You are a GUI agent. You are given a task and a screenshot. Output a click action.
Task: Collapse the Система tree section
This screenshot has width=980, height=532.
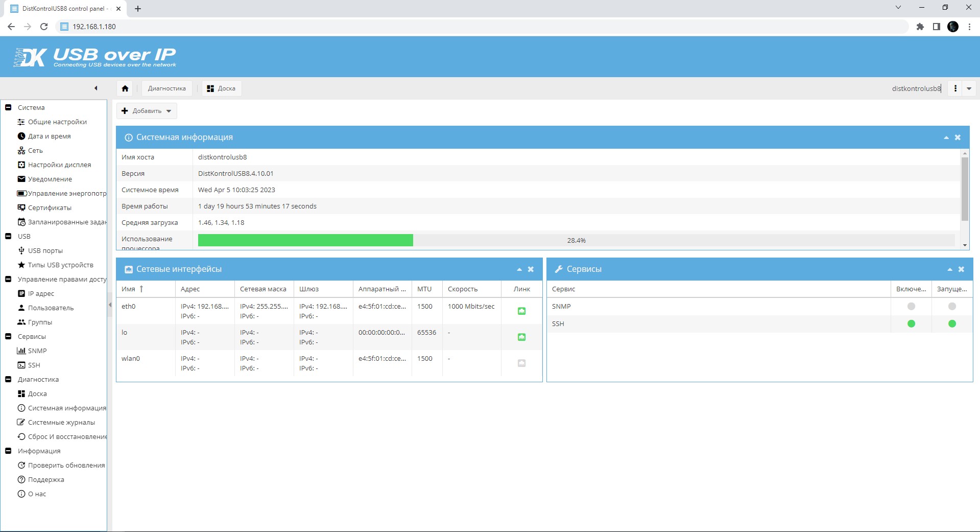point(8,107)
